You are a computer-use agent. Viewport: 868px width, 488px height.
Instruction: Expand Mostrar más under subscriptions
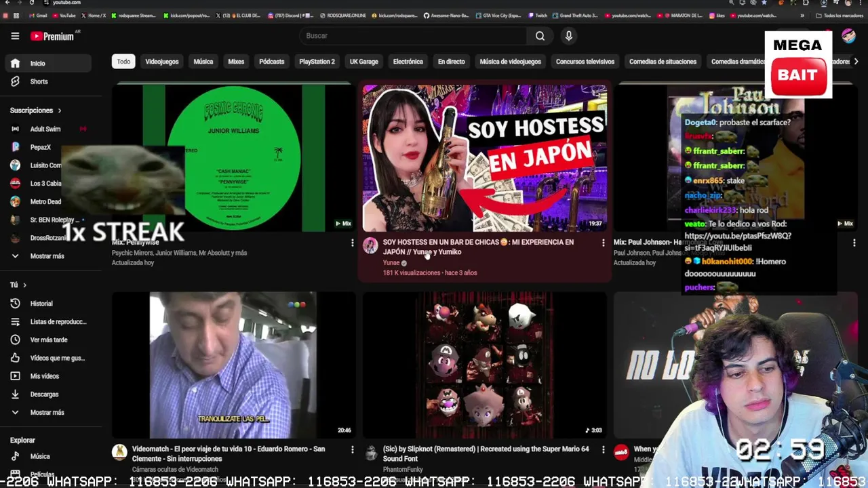47,256
